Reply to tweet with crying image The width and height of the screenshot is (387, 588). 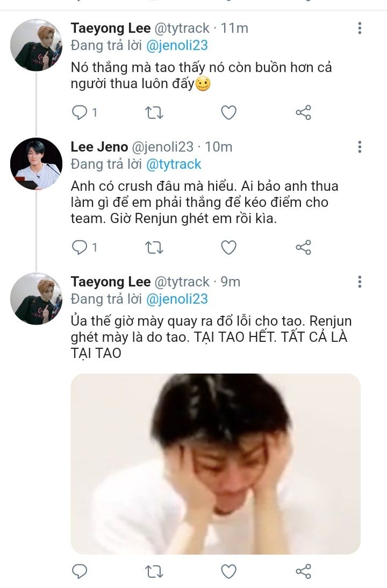(x=80, y=571)
